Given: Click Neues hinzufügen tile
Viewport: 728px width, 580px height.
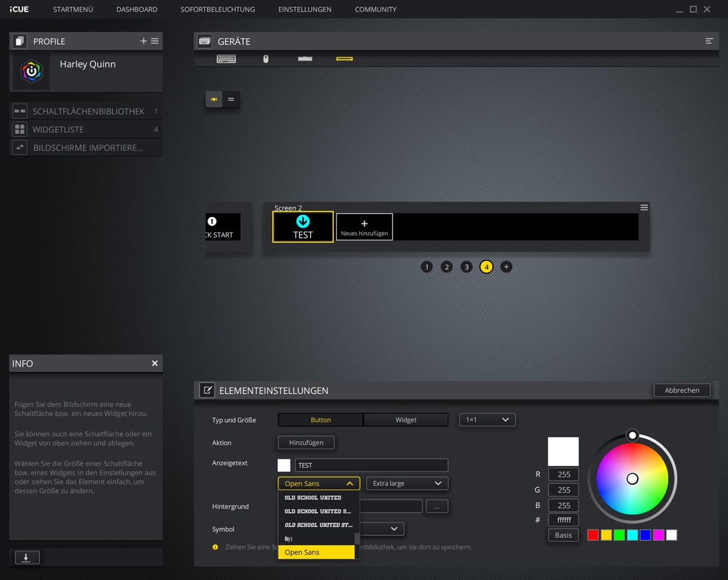Looking at the screenshot, I should [x=365, y=227].
